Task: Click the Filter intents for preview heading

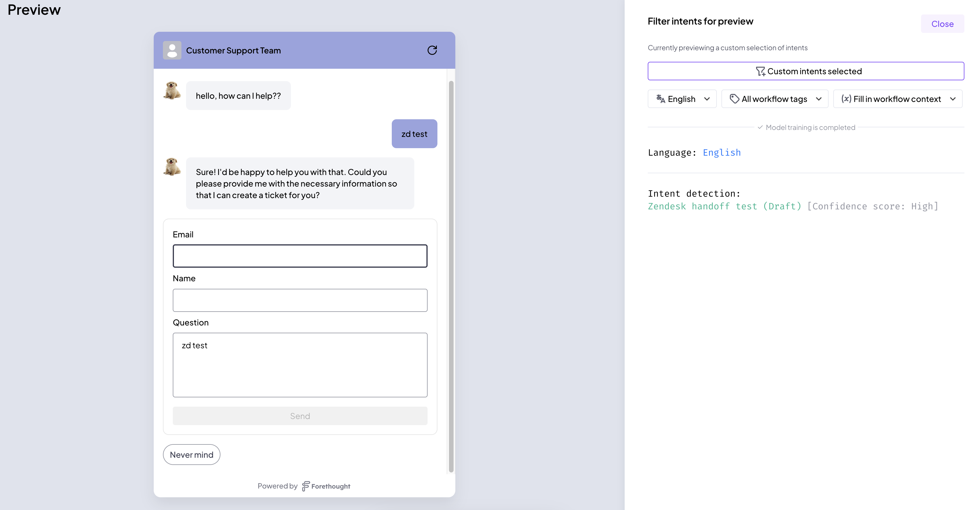Action: coord(700,21)
